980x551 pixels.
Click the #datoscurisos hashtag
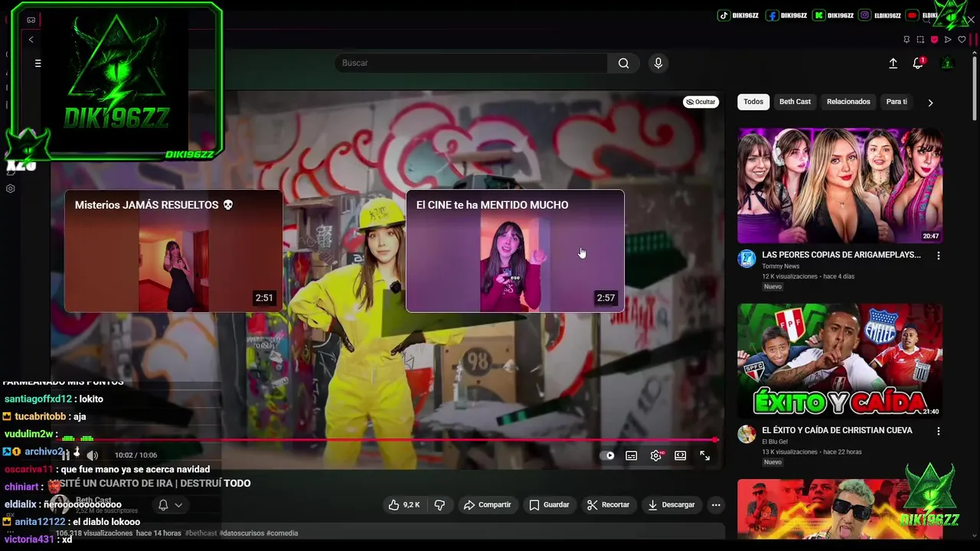tap(242, 533)
